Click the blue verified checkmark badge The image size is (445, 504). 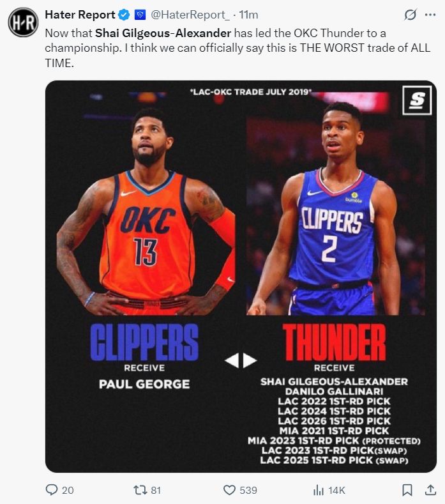124,15
